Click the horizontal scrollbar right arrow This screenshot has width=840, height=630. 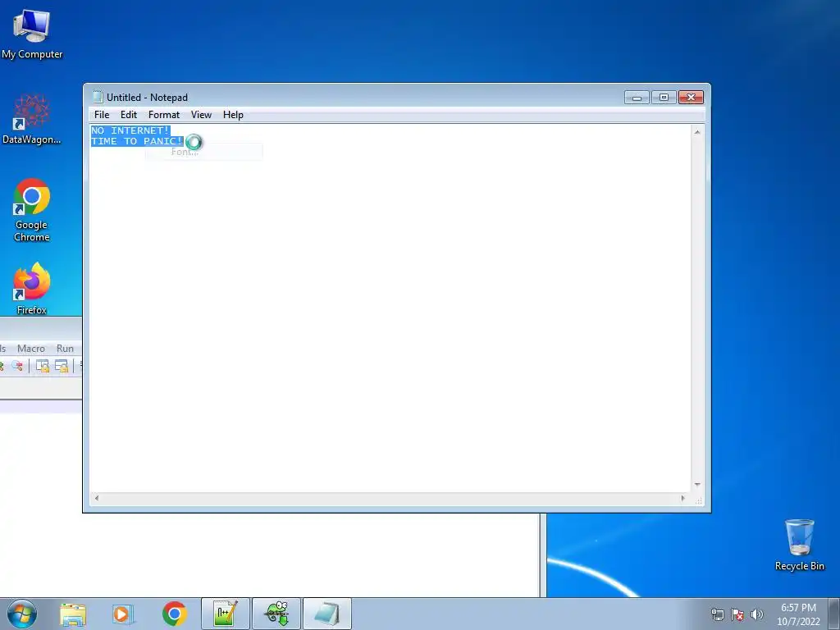coord(682,498)
